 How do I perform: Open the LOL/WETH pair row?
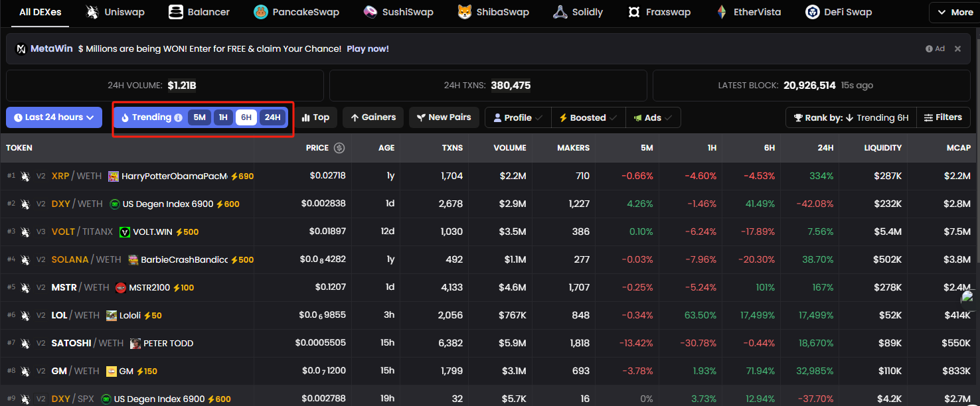point(487,316)
